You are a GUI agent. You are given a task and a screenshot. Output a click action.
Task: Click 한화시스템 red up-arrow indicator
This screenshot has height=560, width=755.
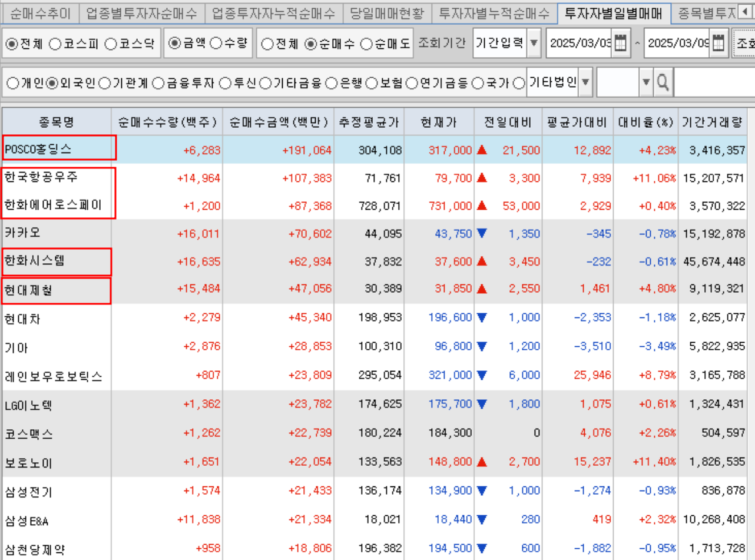pos(482,262)
